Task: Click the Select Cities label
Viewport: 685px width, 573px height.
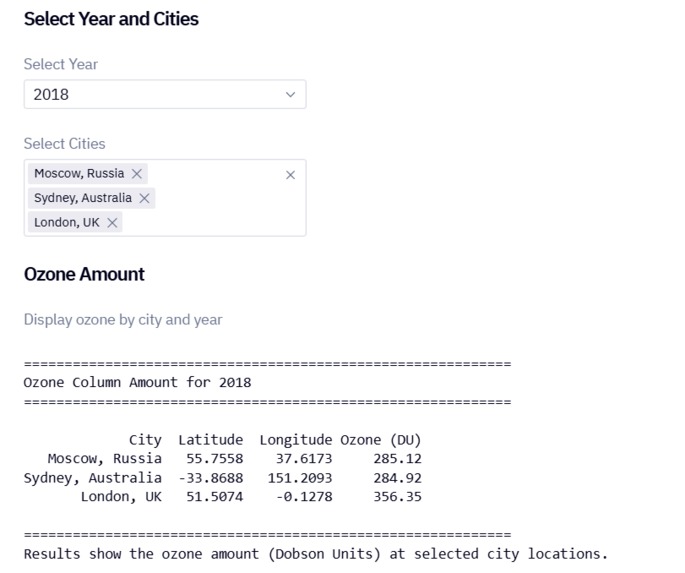Action: (65, 144)
